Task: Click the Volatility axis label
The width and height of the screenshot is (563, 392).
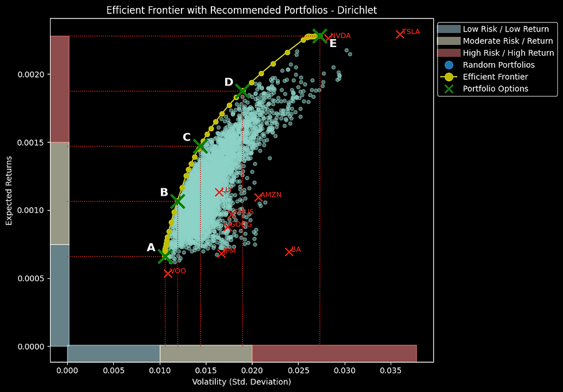Action: pos(241,381)
